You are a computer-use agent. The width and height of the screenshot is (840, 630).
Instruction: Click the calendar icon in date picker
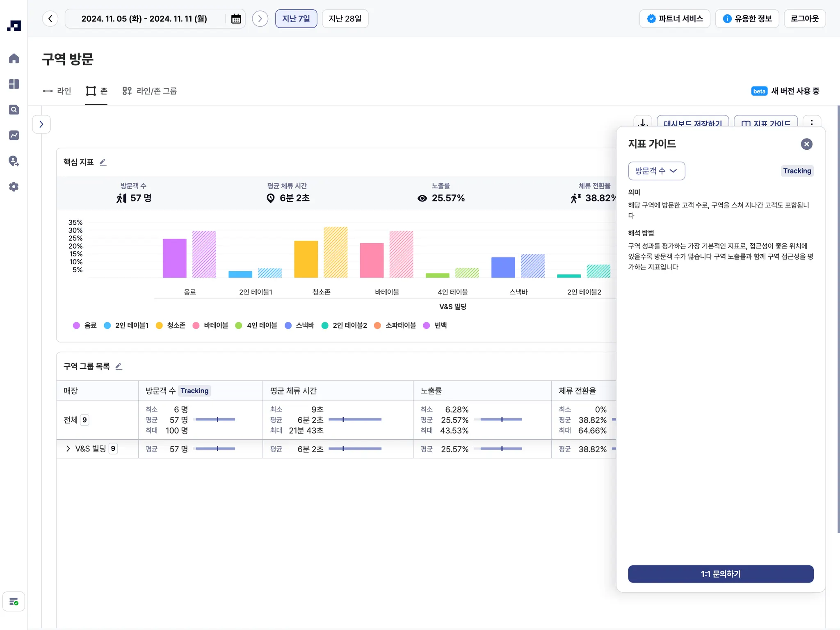click(236, 19)
